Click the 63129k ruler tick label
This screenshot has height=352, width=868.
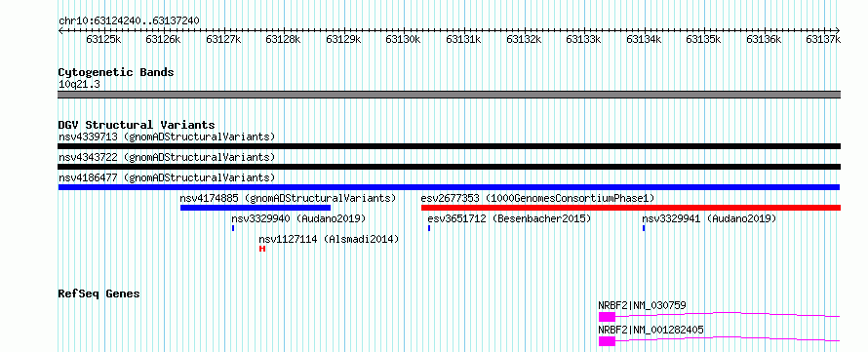click(343, 39)
